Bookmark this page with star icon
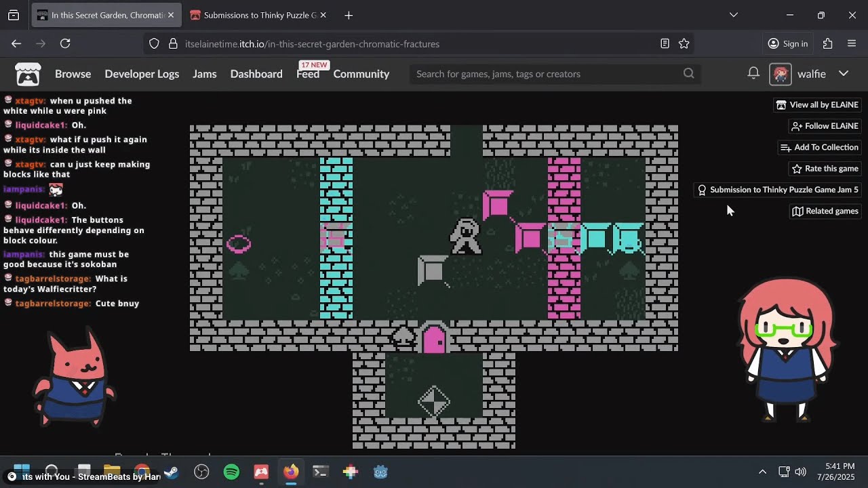Viewport: 868px width, 488px height. pyautogui.click(x=684, y=43)
